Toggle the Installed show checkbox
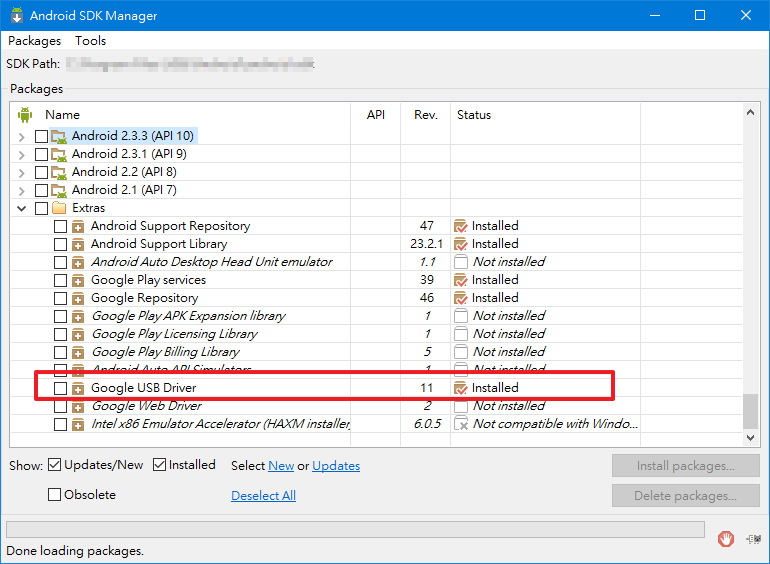 click(159, 464)
